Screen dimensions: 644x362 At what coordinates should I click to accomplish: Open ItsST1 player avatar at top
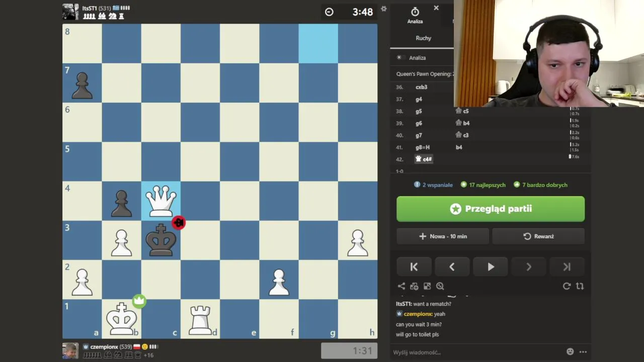(70, 12)
